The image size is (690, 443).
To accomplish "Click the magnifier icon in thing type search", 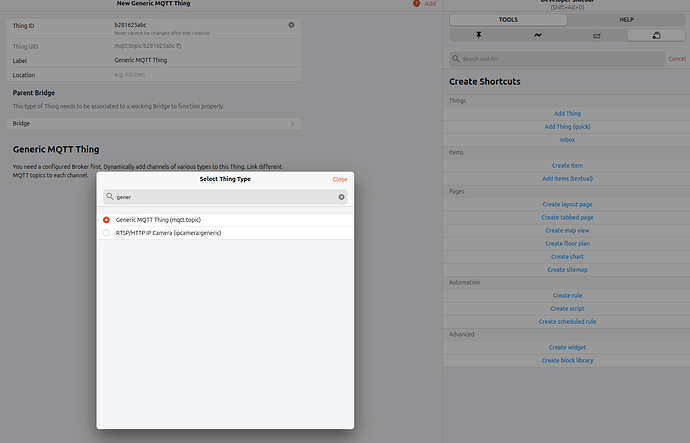I will (110, 197).
